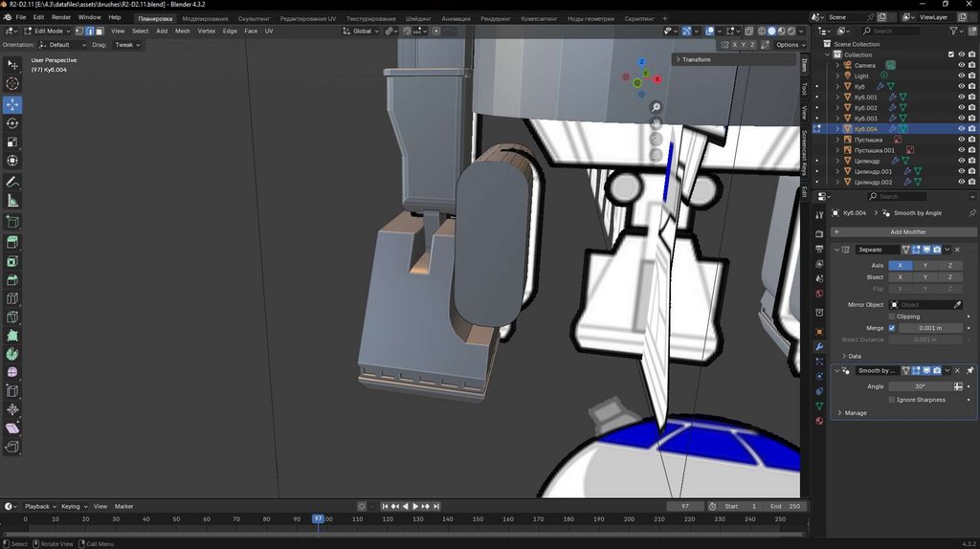Screen dimensions: 980x549
Task: Click the Add Modifier button
Action: [x=907, y=231]
